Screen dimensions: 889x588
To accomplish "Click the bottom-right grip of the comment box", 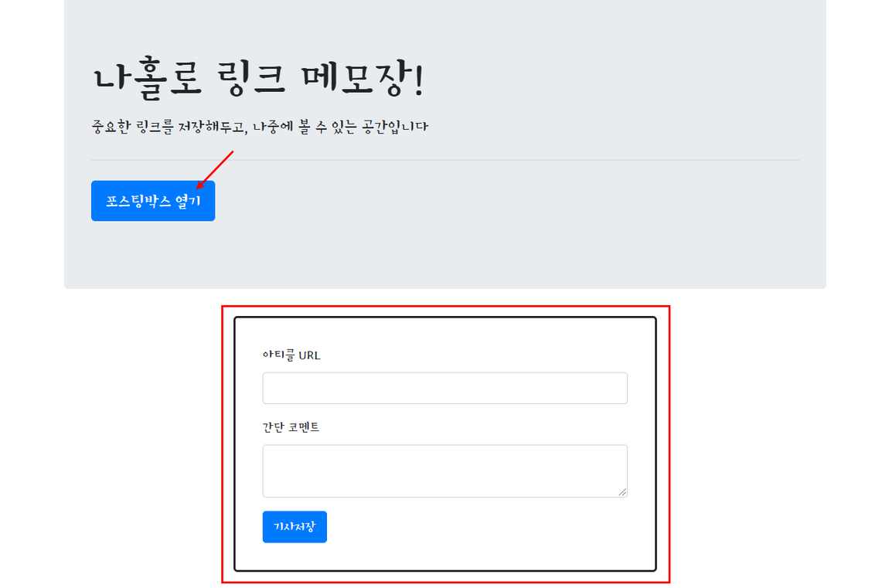I will (623, 493).
